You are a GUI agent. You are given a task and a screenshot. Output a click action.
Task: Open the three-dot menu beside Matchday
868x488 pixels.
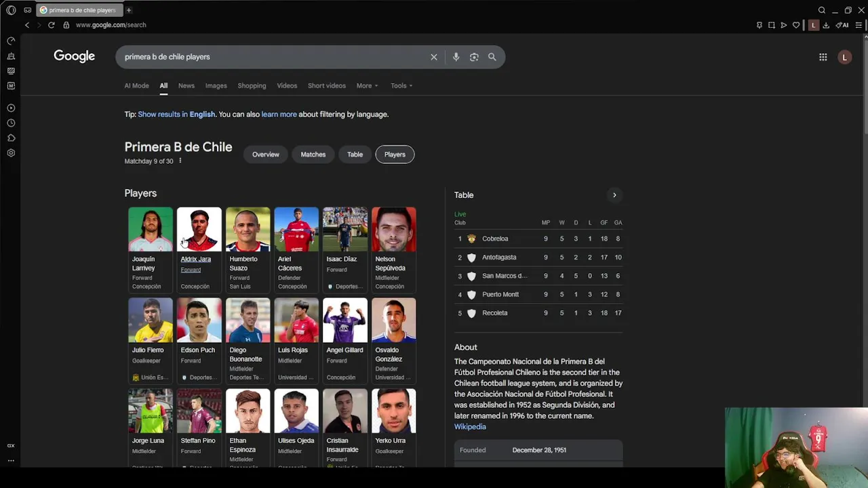180,161
